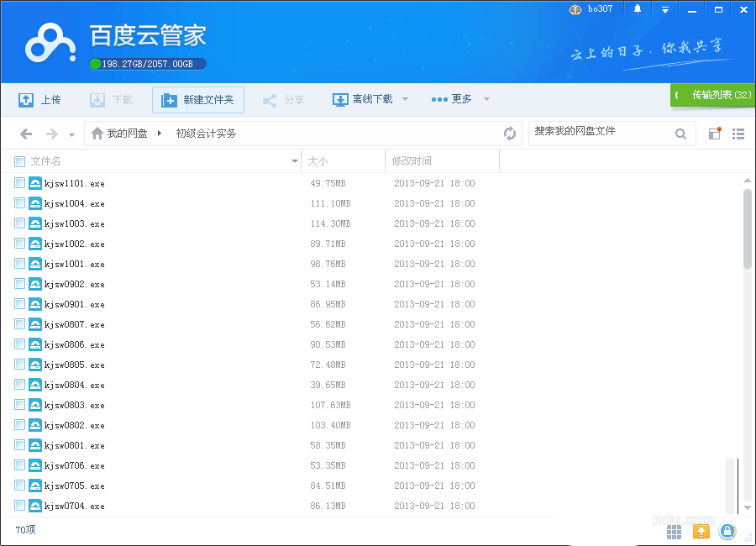Go back with the left arrow
Image resolution: width=756 pixels, height=546 pixels.
click(x=26, y=134)
